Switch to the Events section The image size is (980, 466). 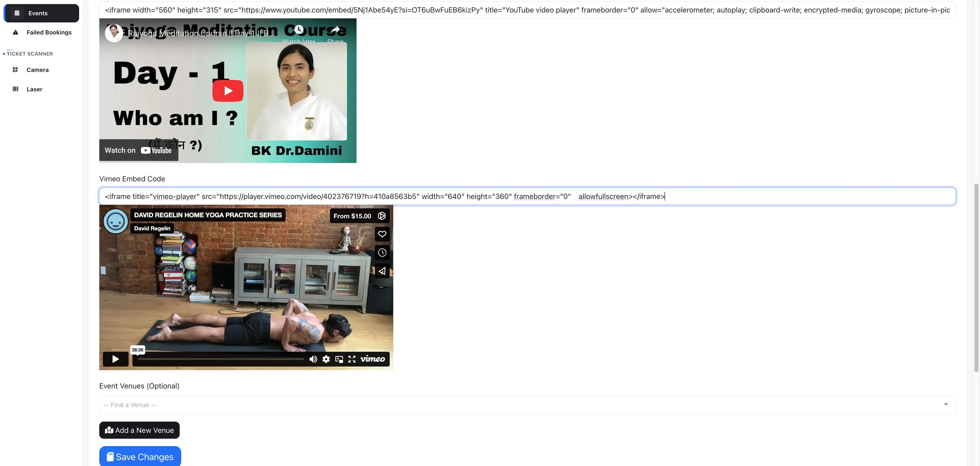(37, 13)
